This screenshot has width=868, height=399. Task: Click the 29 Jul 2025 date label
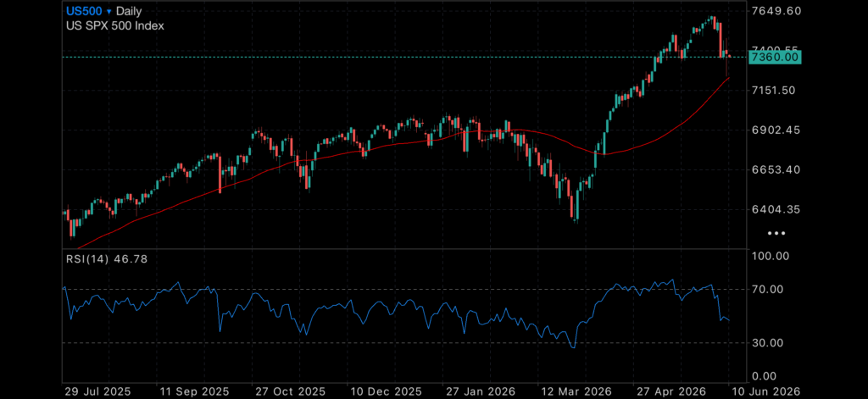coord(97,392)
